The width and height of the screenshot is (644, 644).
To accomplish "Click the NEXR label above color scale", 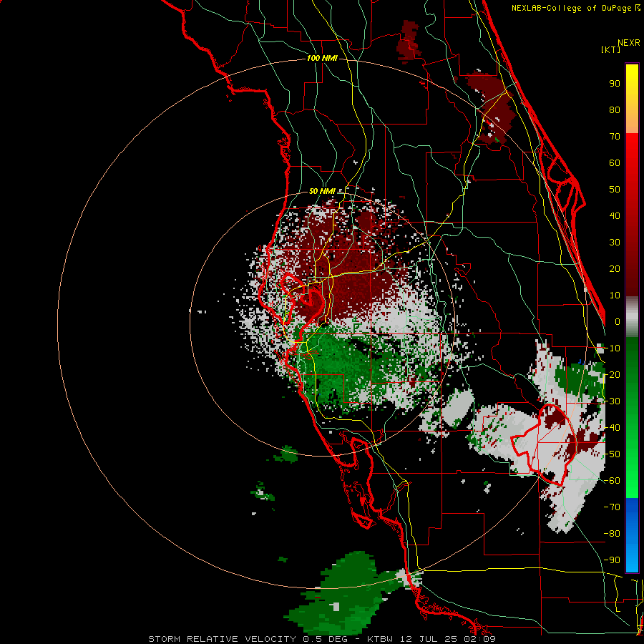I will 629,43.
